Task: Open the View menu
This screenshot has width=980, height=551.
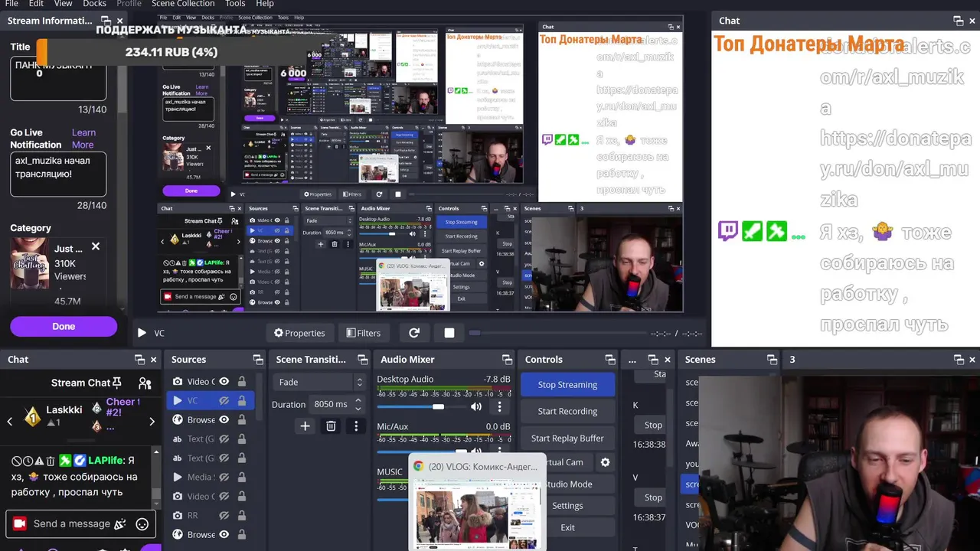Action: coord(64,4)
